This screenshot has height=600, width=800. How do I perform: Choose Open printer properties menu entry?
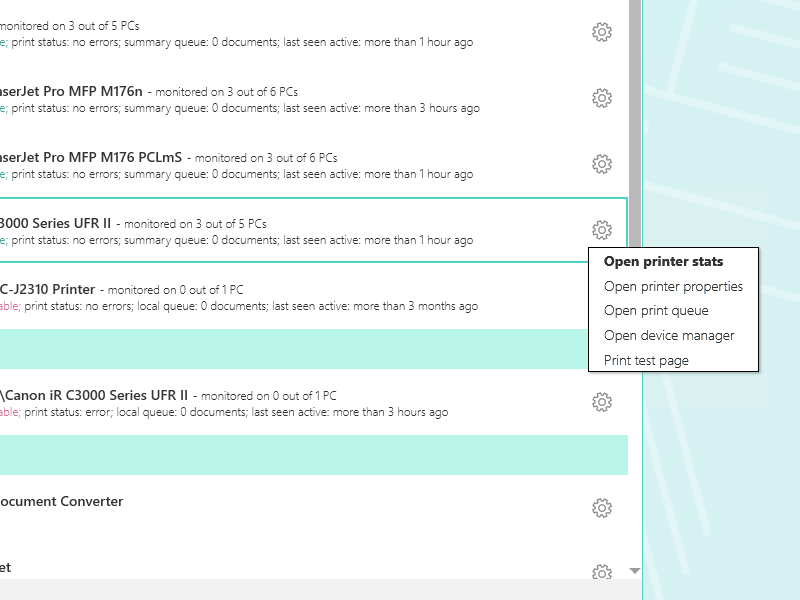tap(673, 287)
